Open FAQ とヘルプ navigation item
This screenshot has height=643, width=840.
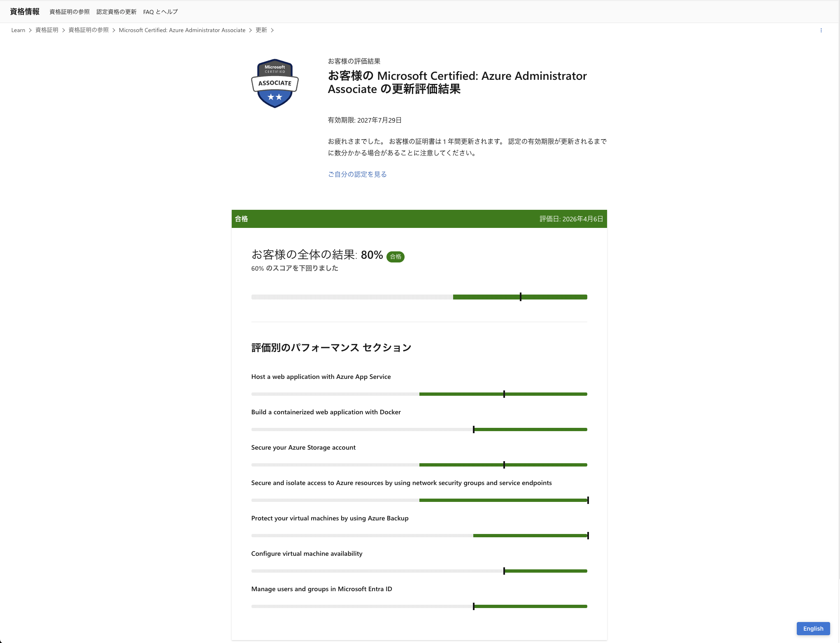pyautogui.click(x=161, y=12)
